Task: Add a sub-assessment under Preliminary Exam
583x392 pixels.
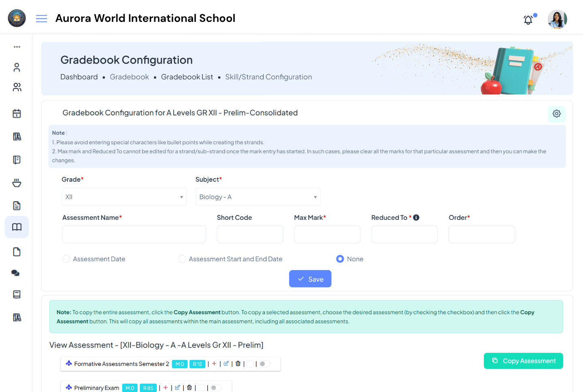Action: 166,388
